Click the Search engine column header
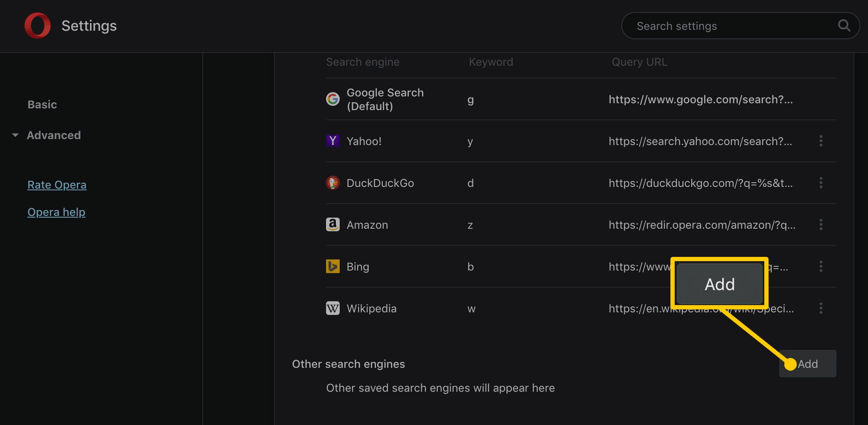 pos(363,62)
